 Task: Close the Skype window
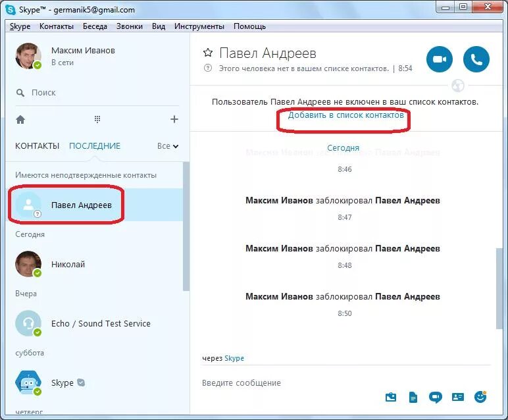[x=488, y=7]
